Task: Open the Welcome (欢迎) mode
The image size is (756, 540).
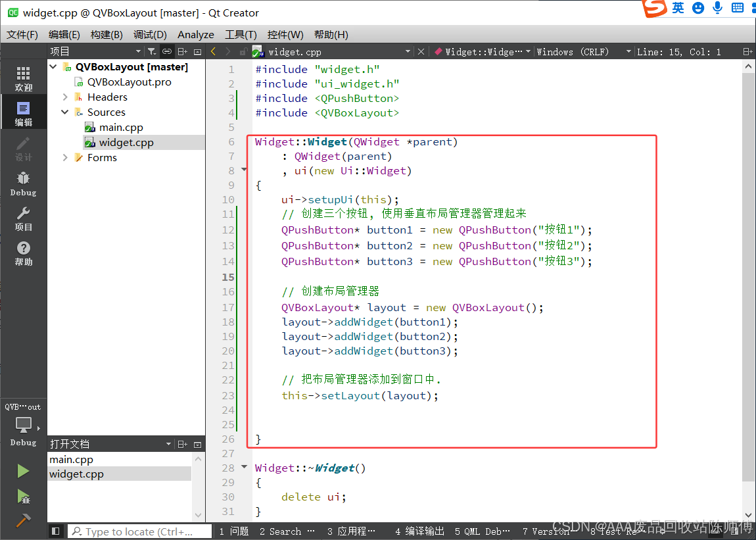Action: coord(23,79)
